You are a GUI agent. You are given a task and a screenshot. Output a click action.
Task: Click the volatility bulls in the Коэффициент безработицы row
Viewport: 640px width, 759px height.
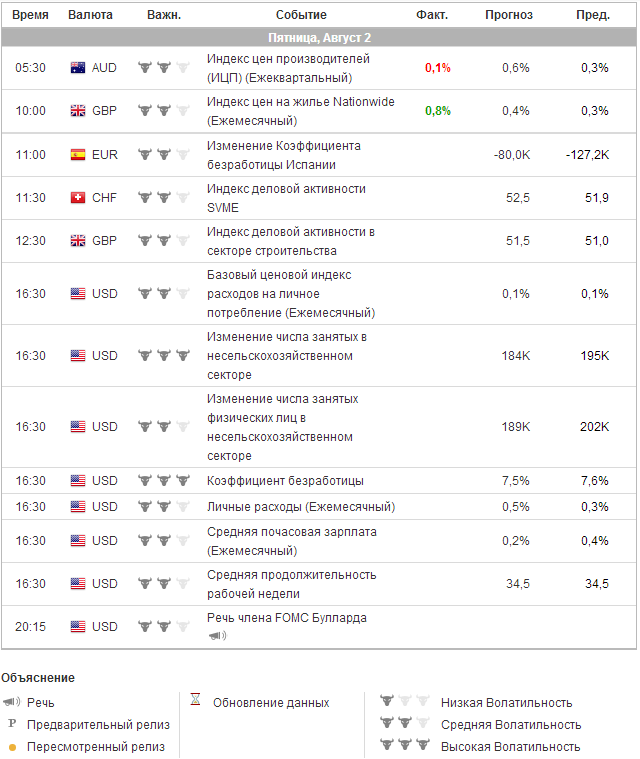(x=163, y=481)
